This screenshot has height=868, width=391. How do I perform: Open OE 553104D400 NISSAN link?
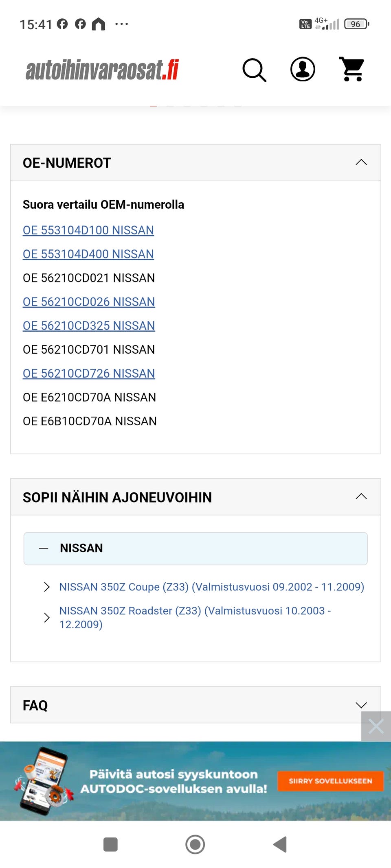click(88, 254)
